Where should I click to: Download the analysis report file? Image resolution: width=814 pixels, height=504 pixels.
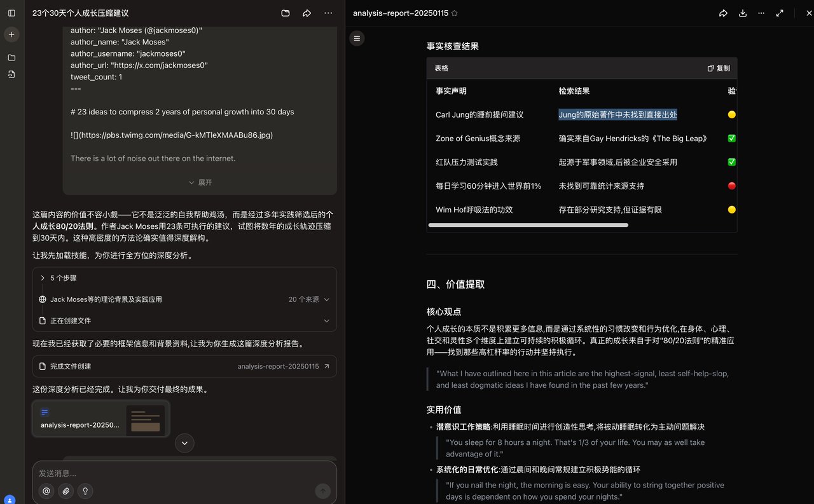click(x=742, y=13)
